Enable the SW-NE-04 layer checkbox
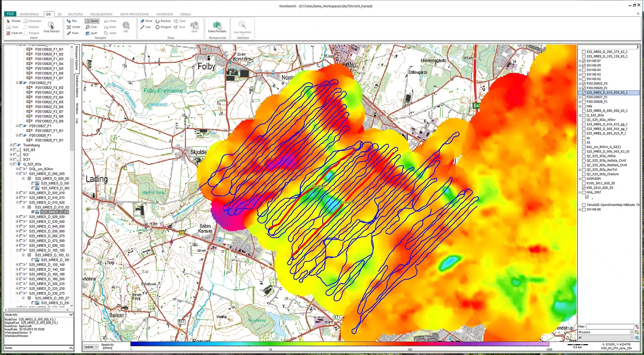The image size is (644, 355). 584,70
